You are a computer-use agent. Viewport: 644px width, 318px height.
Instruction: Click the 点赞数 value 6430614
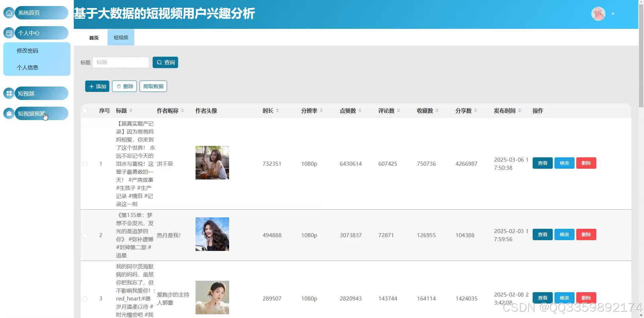pos(351,164)
